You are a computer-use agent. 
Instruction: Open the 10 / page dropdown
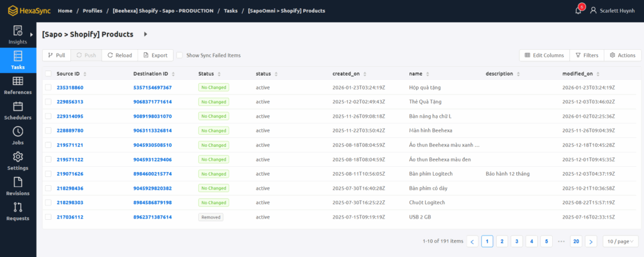(x=620, y=241)
